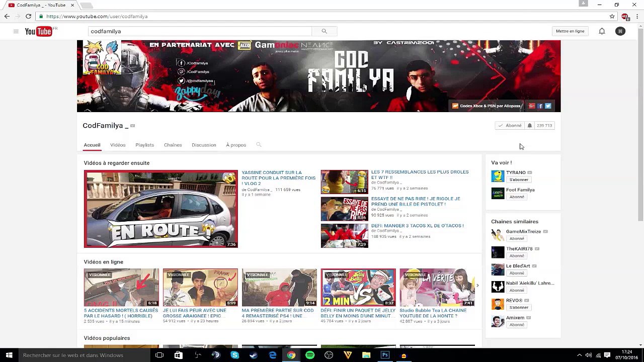Open Spotify from the taskbar

(310, 355)
